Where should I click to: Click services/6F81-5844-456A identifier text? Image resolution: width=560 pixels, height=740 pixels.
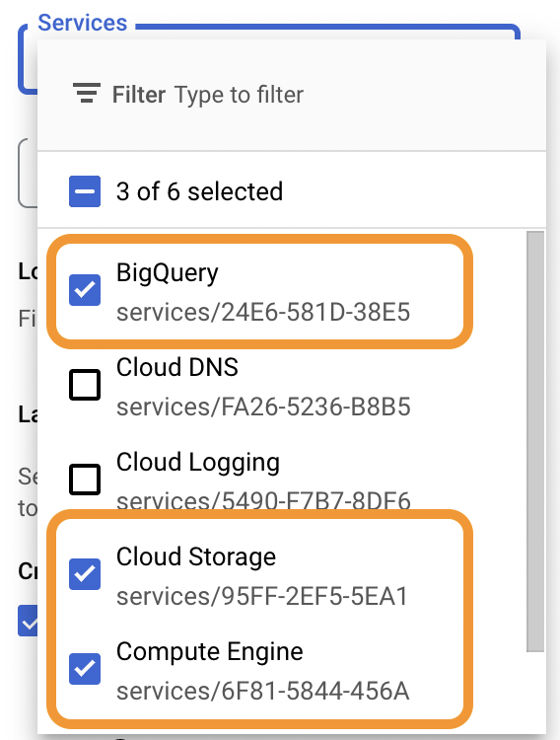[x=263, y=691]
